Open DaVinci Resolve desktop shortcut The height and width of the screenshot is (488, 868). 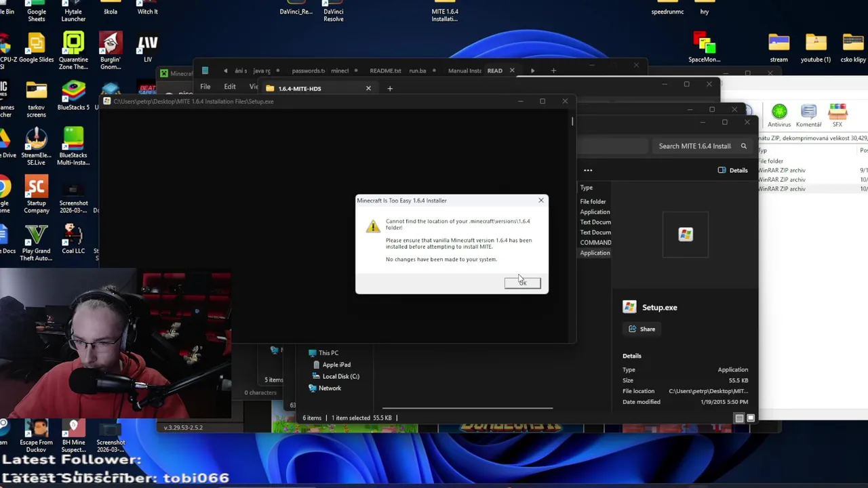[333, 12]
